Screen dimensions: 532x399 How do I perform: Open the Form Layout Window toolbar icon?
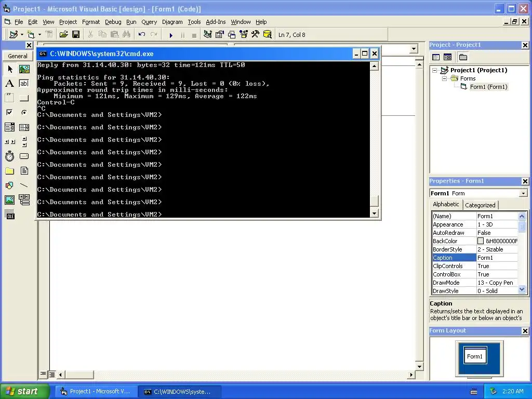coord(232,35)
